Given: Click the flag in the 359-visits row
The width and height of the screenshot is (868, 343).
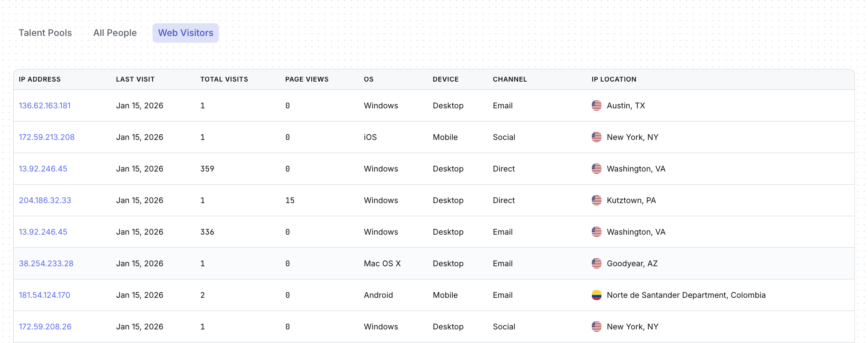Looking at the screenshot, I should [596, 169].
